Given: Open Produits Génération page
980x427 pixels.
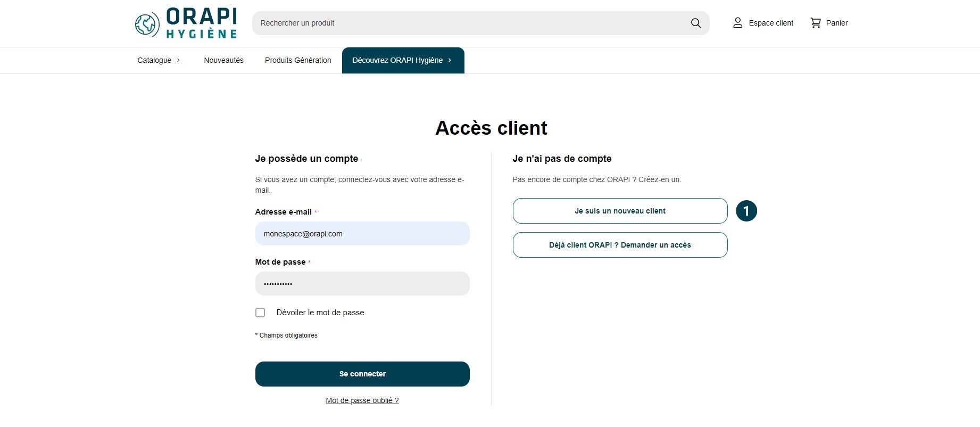Looking at the screenshot, I should coord(298,60).
